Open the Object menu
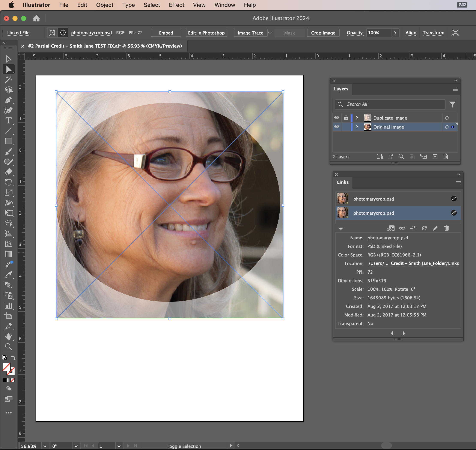The image size is (476, 450). tap(105, 5)
